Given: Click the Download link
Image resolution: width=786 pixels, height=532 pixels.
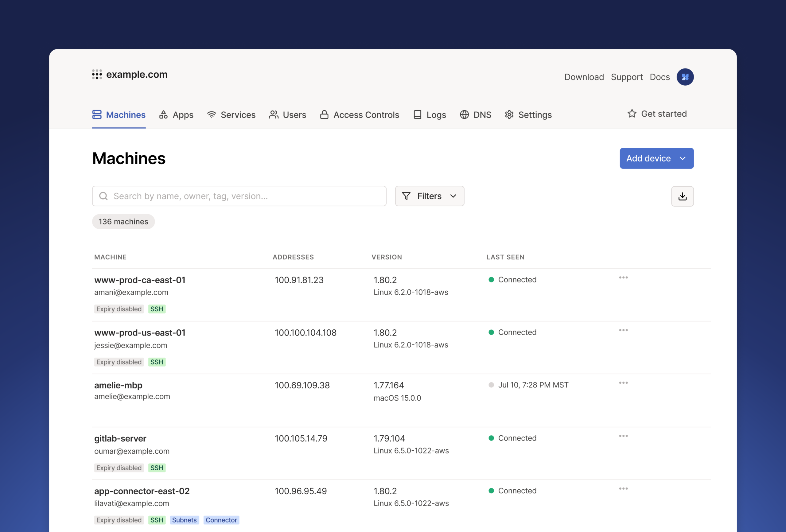Looking at the screenshot, I should [x=584, y=77].
